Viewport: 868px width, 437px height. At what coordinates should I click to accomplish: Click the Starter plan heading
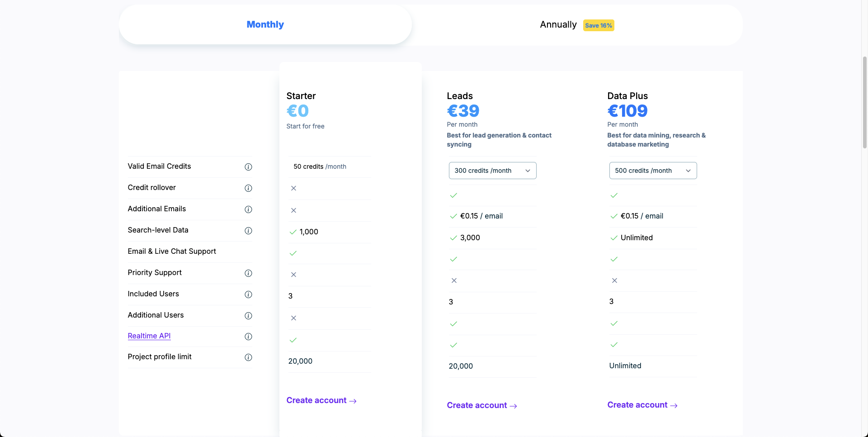301,96
